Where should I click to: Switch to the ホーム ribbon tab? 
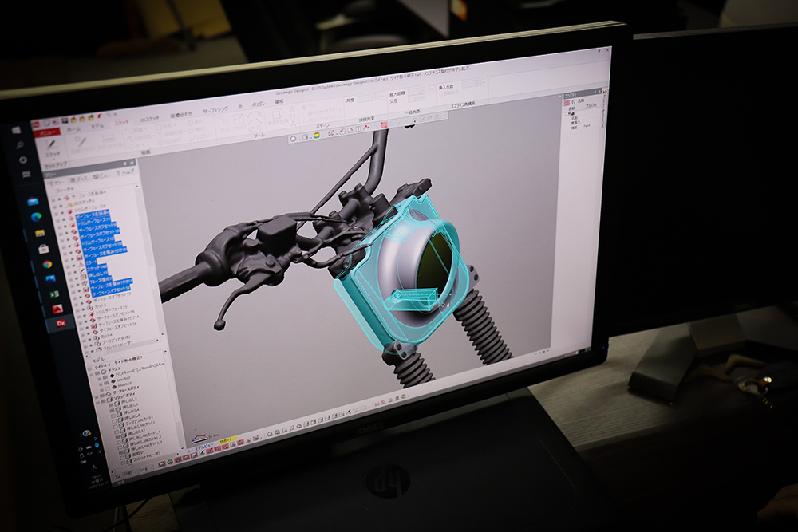[x=73, y=130]
